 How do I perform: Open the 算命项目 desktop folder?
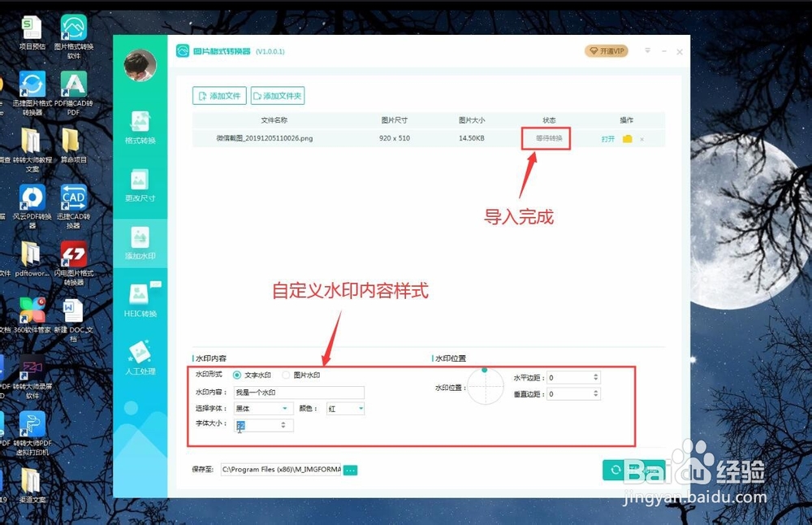pyautogui.click(x=74, y=146)
